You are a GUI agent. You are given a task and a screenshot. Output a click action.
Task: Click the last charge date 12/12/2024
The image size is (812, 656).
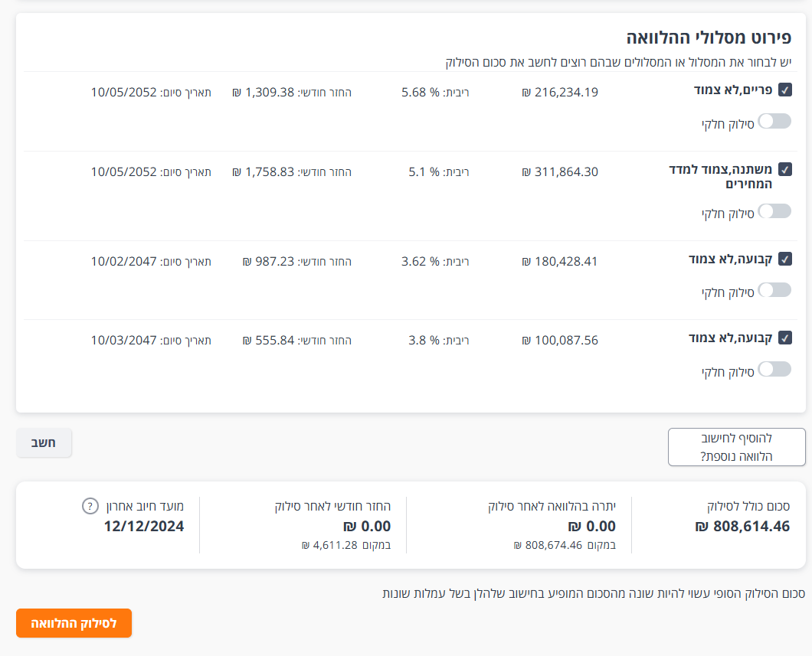pos(144,527)
